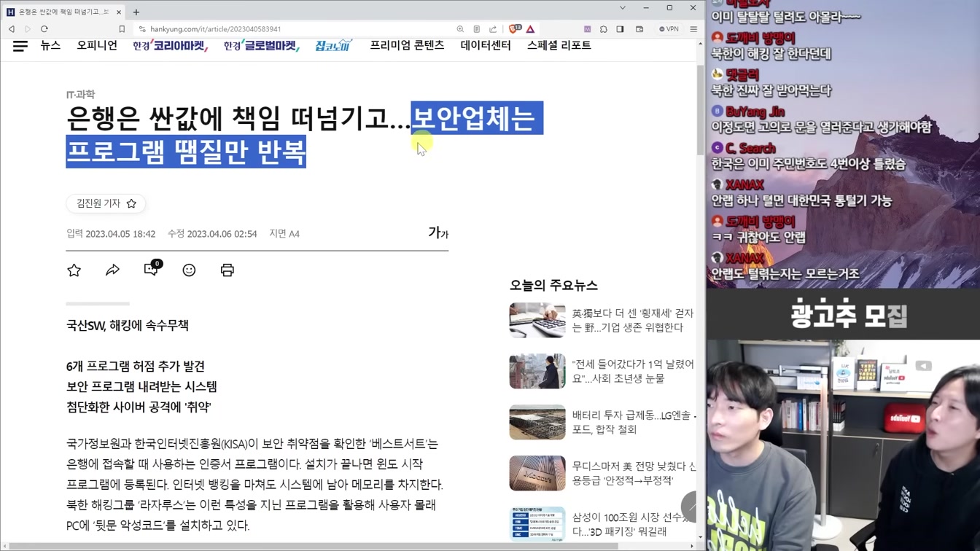Click the subheading 국산SW, 해킹에 속수무책

click(x=128, y=325)
